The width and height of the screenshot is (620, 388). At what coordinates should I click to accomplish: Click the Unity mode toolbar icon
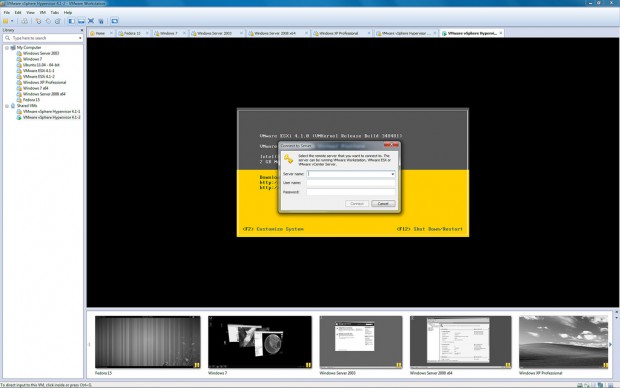pos(101,21)
